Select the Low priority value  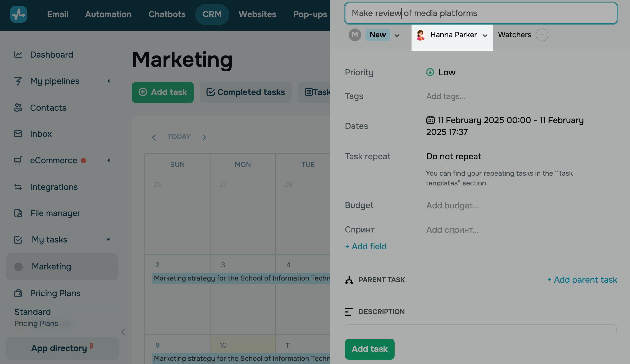pyautogui.click(x=446, y=72)
